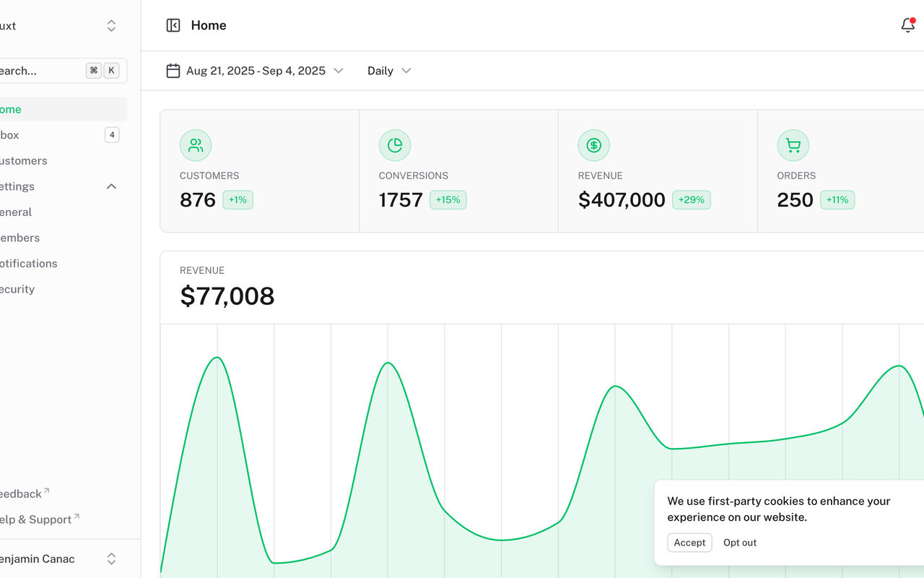The image size is (924, 578).
Task: Click the Orders shopping cart icon
Action: point(793,145)
